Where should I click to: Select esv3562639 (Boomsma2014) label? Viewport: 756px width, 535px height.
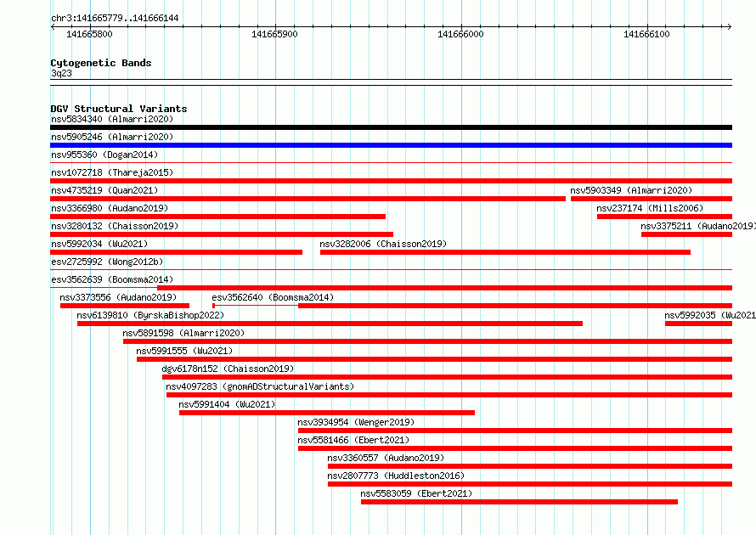point(112,279)
